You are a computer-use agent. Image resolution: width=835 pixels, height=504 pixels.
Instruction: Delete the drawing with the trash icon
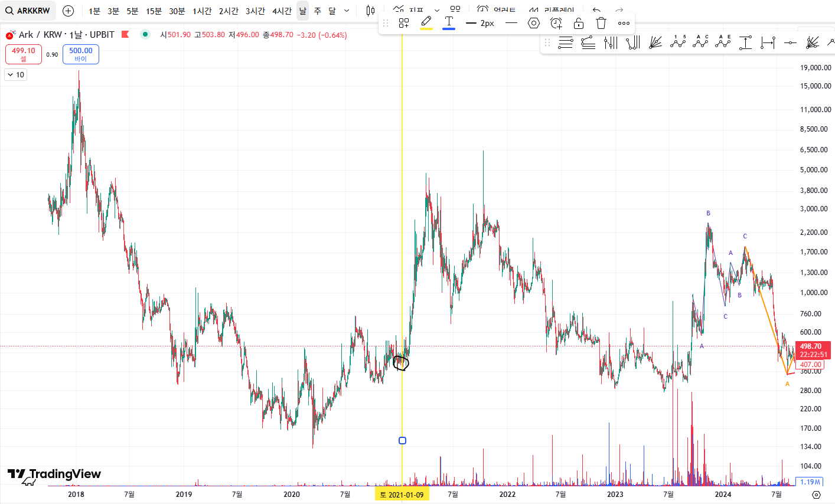tap(601, 23)
